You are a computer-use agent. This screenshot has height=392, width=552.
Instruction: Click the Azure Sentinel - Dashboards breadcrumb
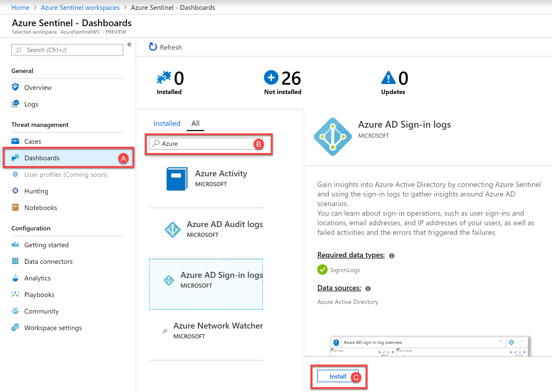click(x=173, y=8)
